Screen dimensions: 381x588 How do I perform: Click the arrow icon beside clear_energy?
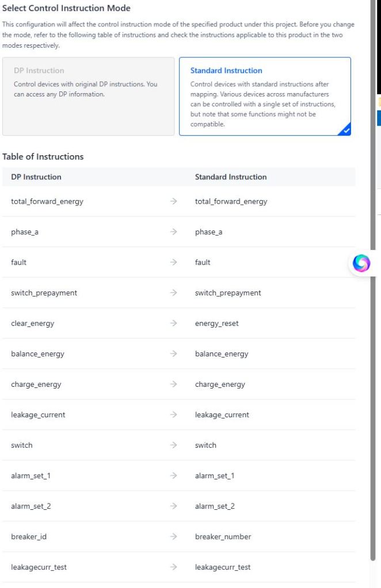[174, 324]
